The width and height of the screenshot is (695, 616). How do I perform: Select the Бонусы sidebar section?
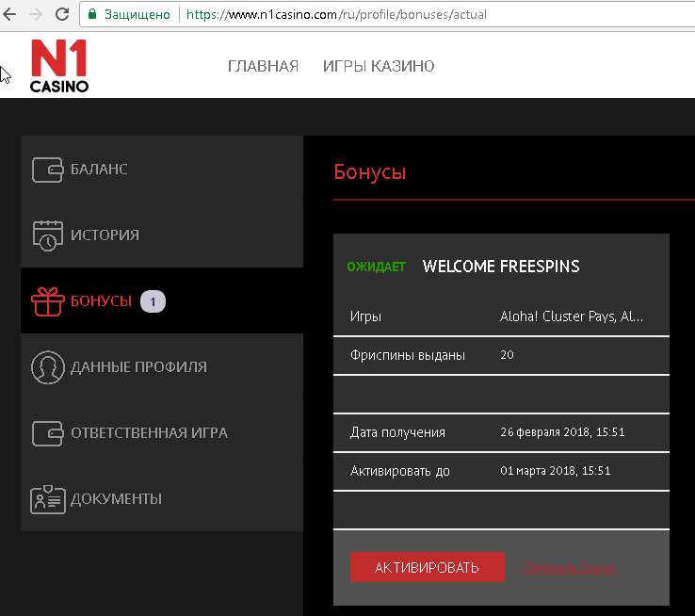(x=162, y=300)
